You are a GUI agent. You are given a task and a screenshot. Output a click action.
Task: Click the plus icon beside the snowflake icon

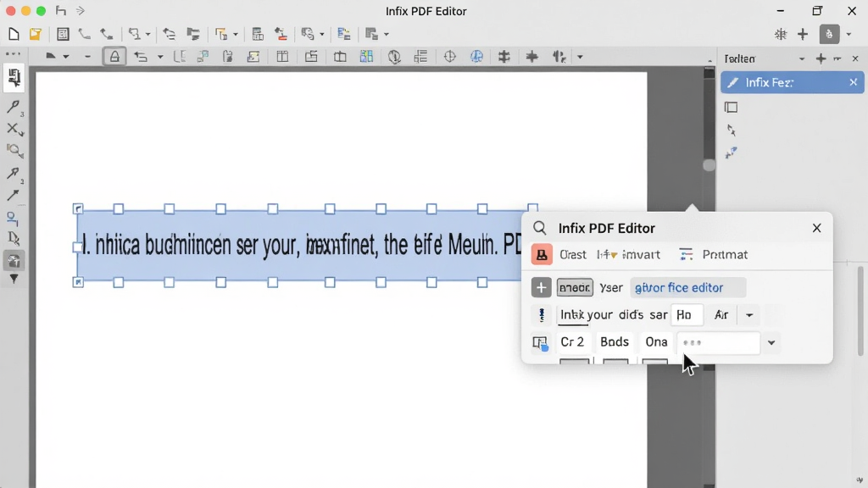[803, 34]
